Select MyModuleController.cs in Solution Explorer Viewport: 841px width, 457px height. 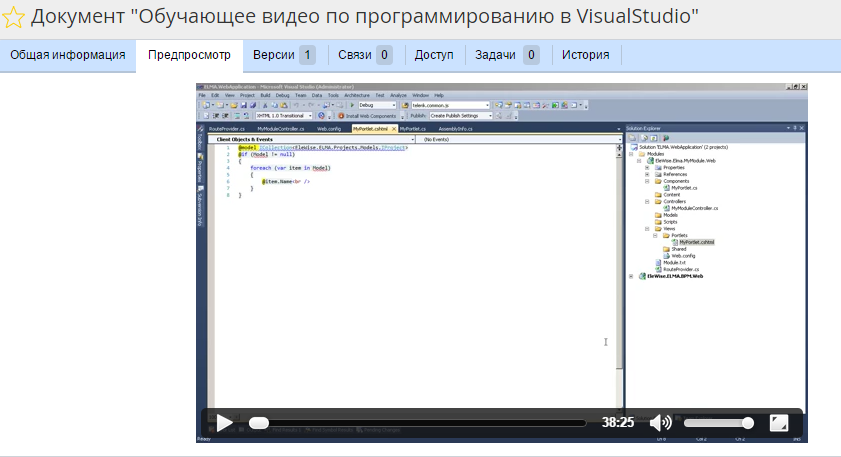(695, 207)
